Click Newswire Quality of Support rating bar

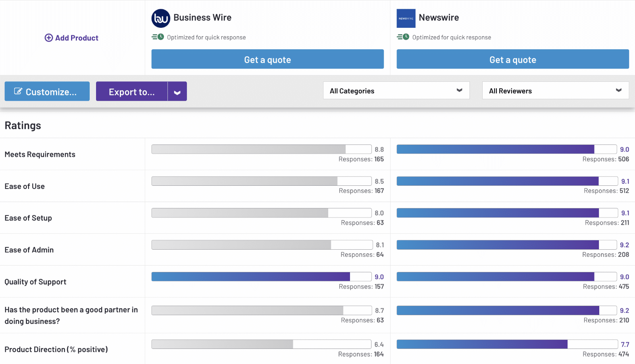pos(507,277)
